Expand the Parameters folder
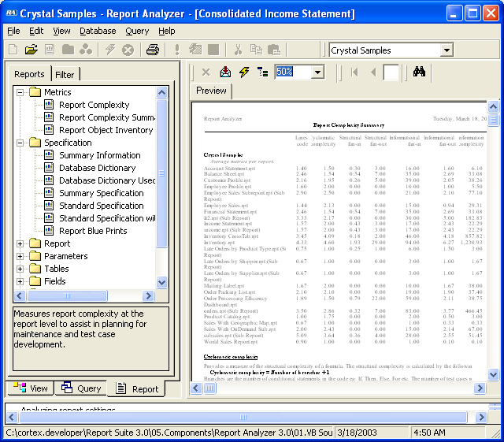 [20, 256]
